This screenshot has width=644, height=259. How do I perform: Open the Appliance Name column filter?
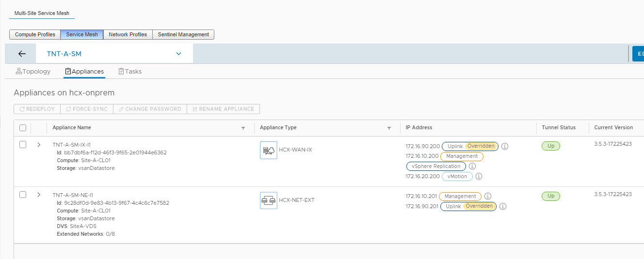coord(243,128)
